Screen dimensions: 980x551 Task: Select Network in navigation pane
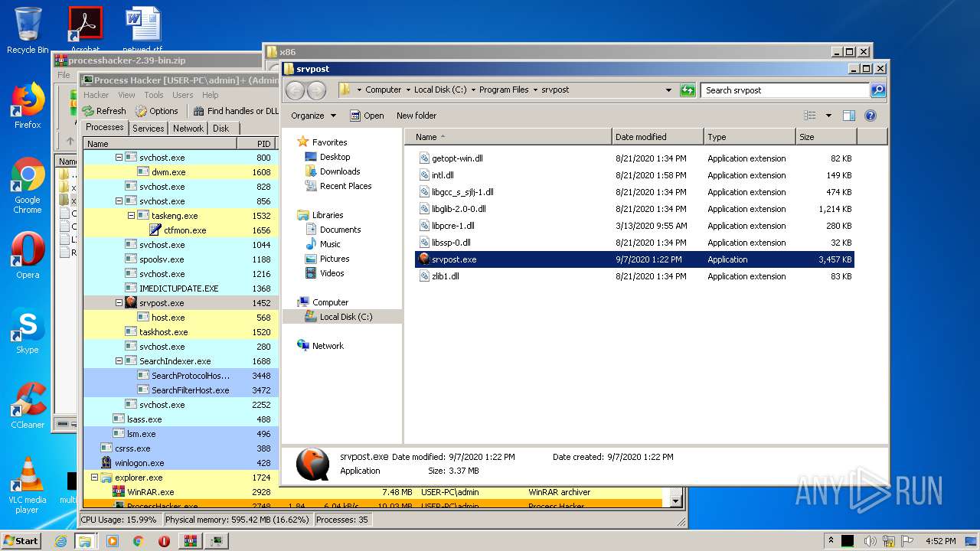point(321,346)
